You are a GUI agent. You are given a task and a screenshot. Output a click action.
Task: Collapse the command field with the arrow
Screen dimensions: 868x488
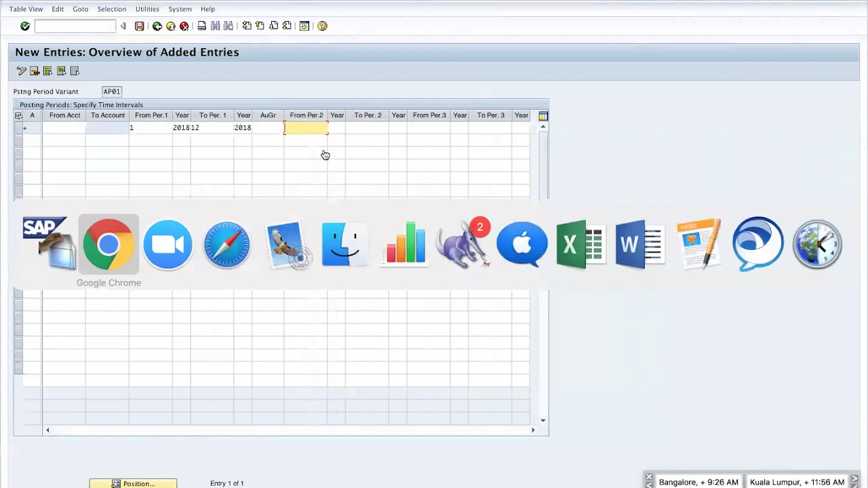tap(123, 26)
